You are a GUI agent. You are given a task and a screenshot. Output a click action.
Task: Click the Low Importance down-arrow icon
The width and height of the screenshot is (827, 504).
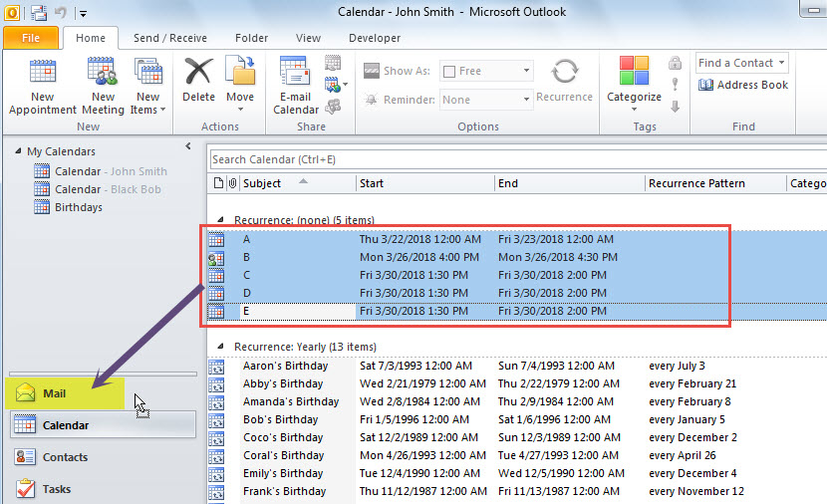point(676,107)
